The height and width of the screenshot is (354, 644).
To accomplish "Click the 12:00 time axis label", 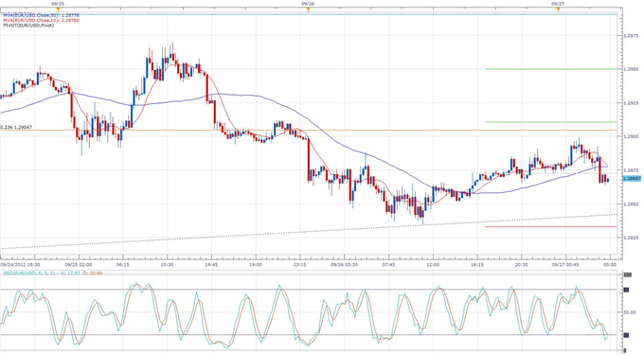I will 433,265.
